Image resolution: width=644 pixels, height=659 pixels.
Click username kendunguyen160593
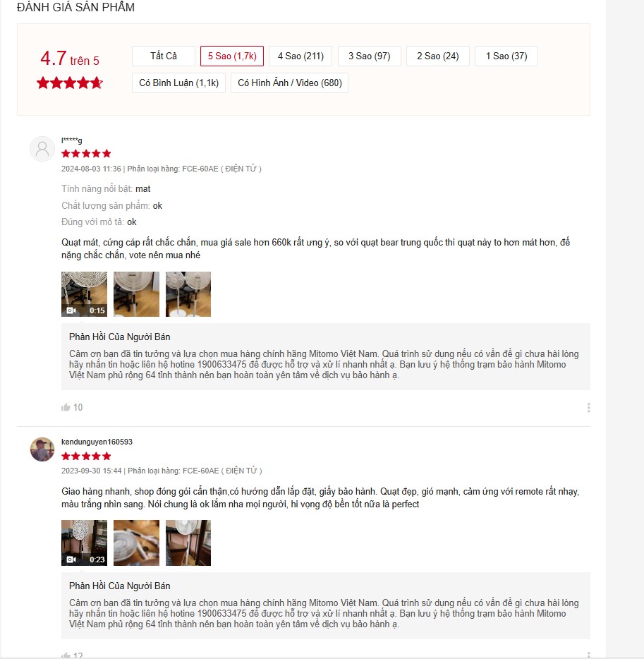[97, 442]
